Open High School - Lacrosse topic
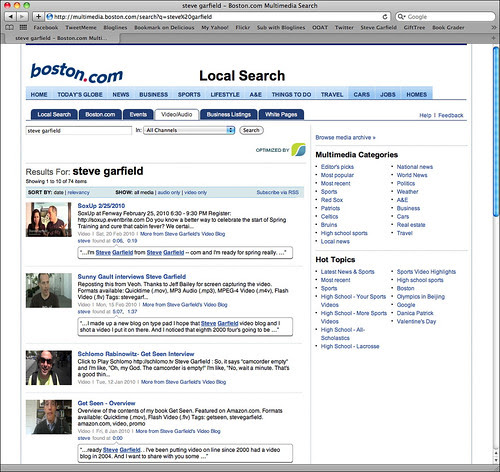The width and height of the screenshot is (500, 472). 350,346
